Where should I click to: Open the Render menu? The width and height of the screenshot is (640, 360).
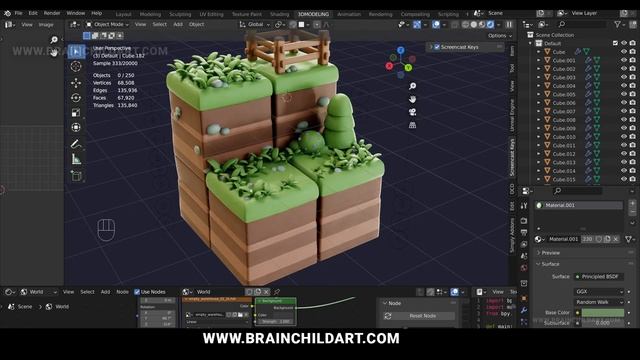click(x=52, y=13)
